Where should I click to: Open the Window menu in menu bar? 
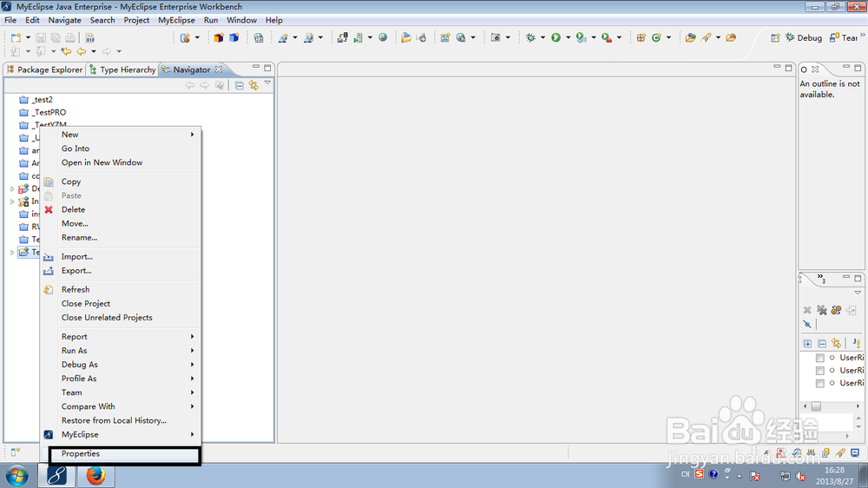(x=241, y=20)
